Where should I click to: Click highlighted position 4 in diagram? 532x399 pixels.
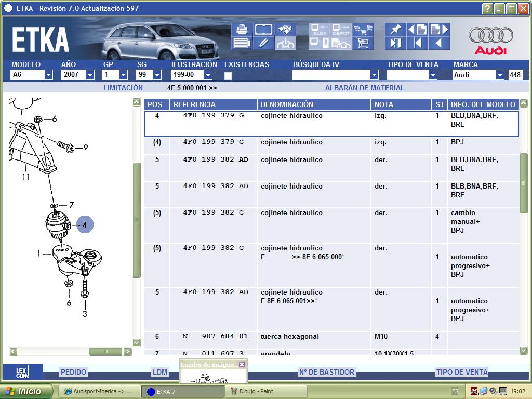[x=85, y=224]
